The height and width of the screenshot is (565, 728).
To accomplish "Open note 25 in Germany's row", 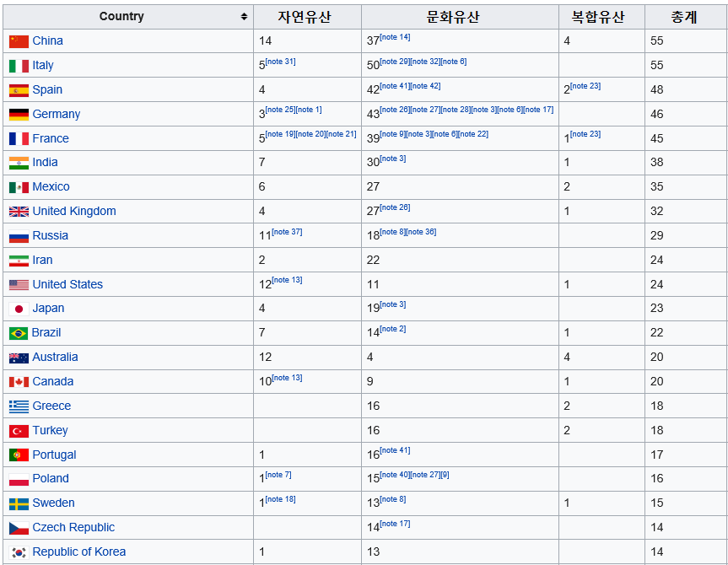I will pyautogui.click(x=280, y=110).
